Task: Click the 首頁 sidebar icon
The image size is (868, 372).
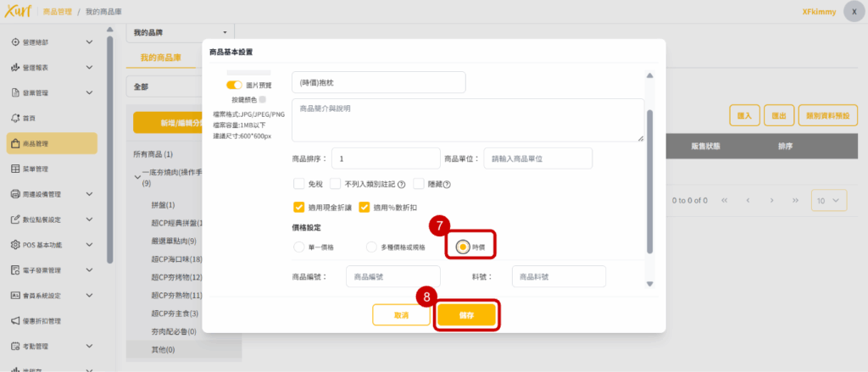Action: [x=15, y=118]
